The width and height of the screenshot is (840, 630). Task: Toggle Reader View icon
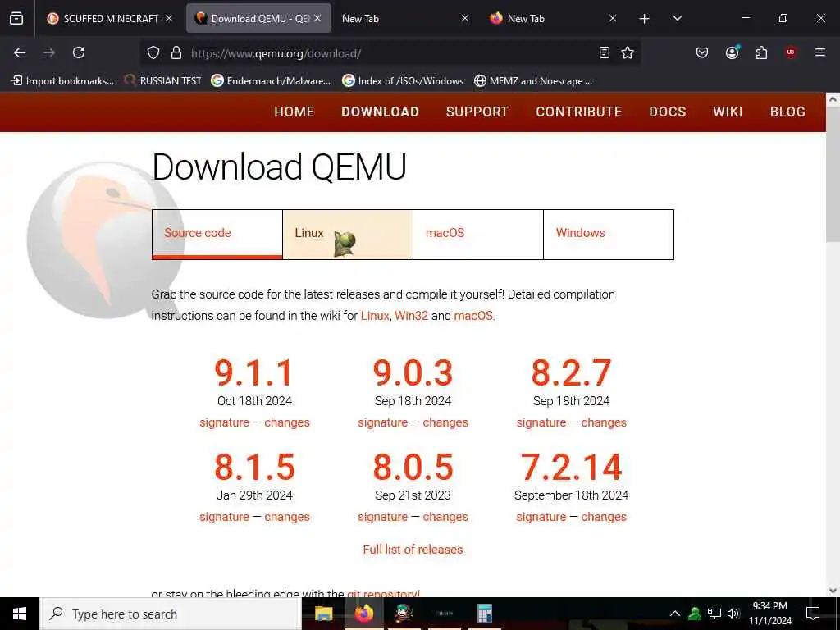(605, 52)
